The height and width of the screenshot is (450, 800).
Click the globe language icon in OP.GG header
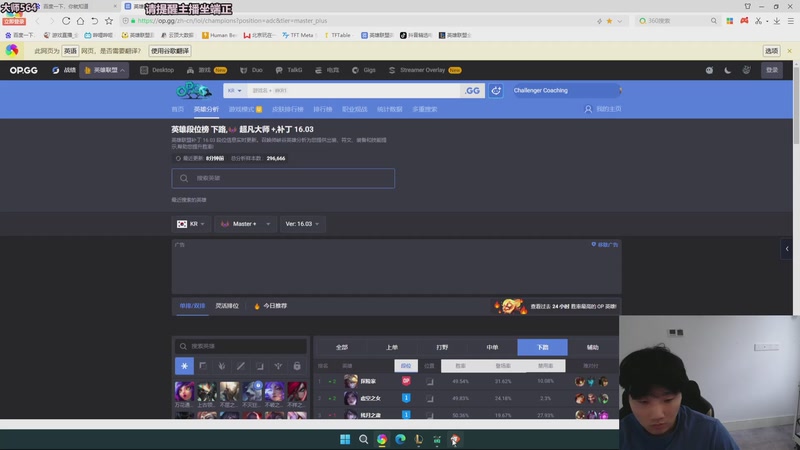(x=746, y=70)
